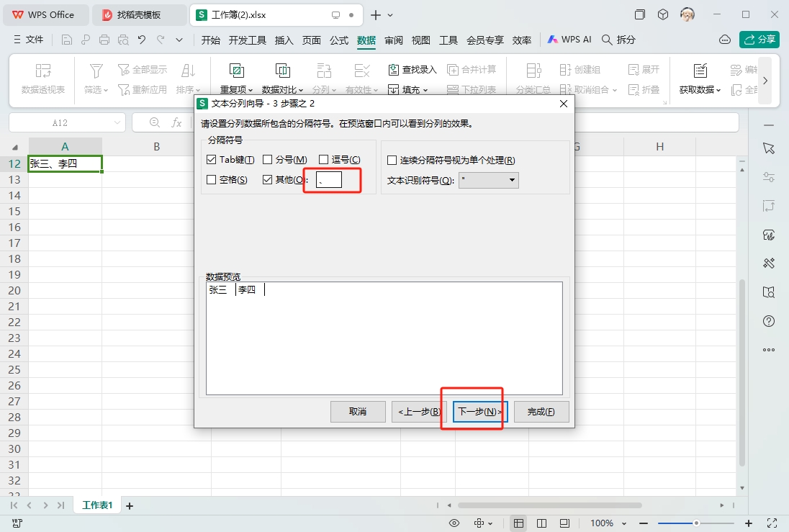
Task: Click the 分享 share button
Action: coord(759,40)
